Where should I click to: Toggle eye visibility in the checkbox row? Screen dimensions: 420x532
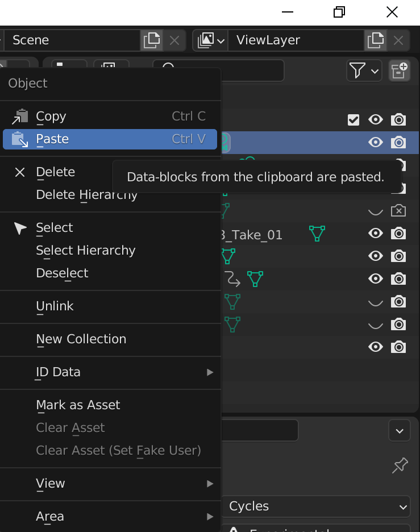click(x=376, y=120)
